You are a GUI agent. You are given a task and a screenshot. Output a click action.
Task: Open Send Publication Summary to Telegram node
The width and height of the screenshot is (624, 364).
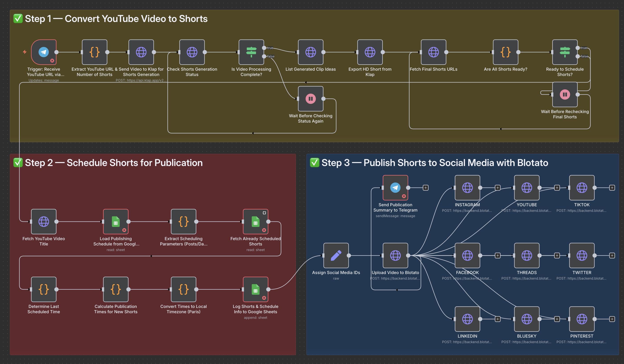point(395,188)
